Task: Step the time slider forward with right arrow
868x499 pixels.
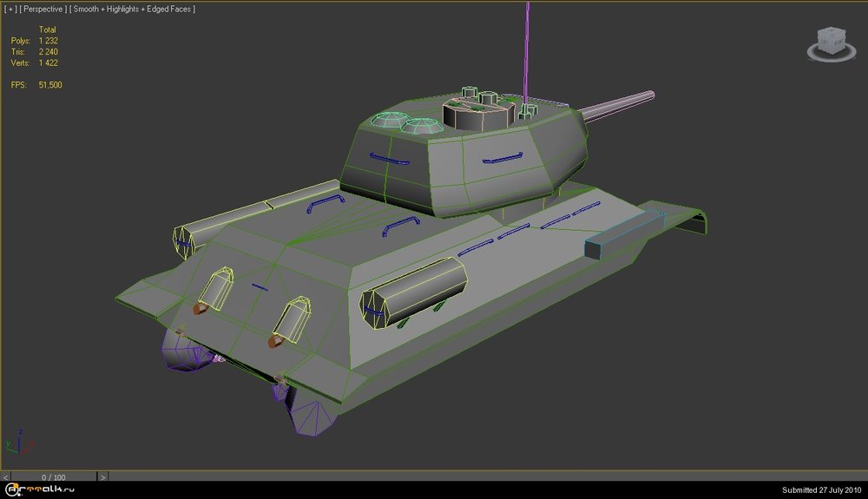Action: click(x=102, y=476)
